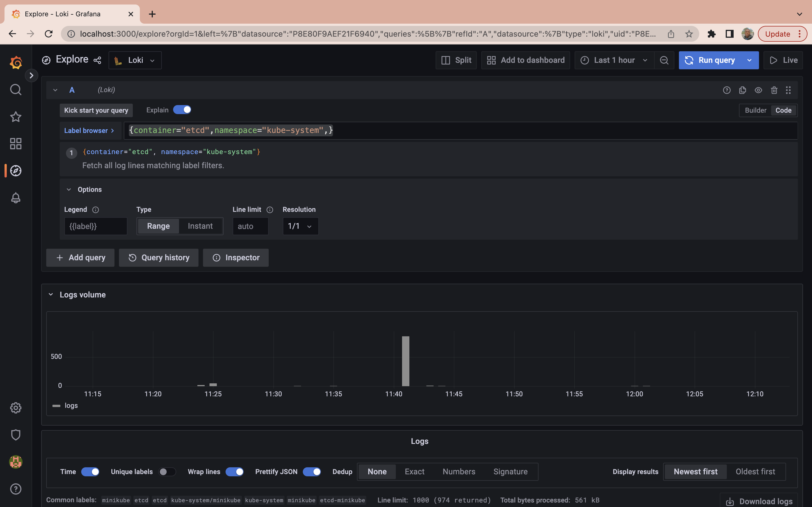The height and width of the screenshot is (507, 812).
Task: Click the zoom out time range icon
Action: (x=664, y=60)
